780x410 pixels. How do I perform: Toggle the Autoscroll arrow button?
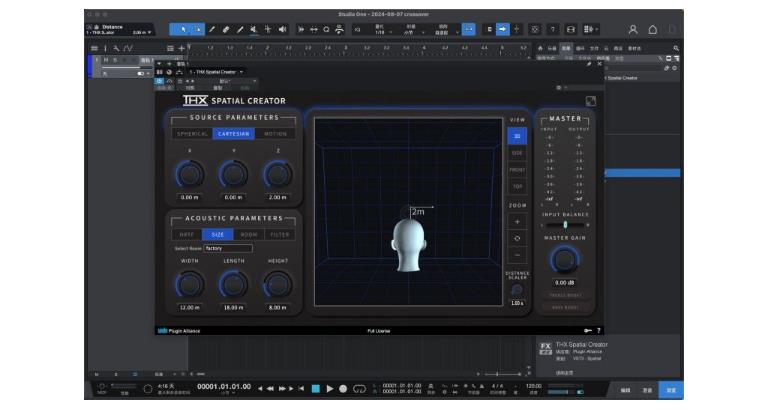pos(502,30)
